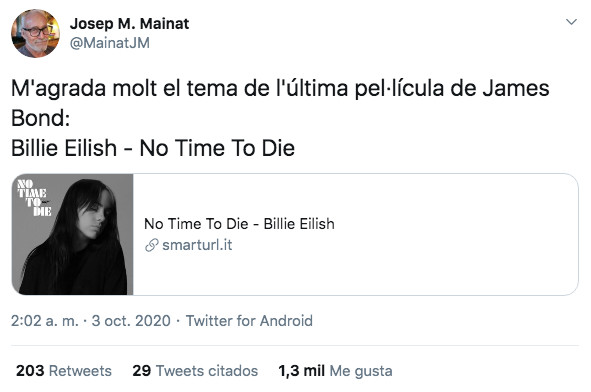Image resolution: width=591 pixels, height=392 pixels.
Task: Open the card title No Time To Die - Billie Eilish
Action: pyautogui.click(x=239, y=224)
